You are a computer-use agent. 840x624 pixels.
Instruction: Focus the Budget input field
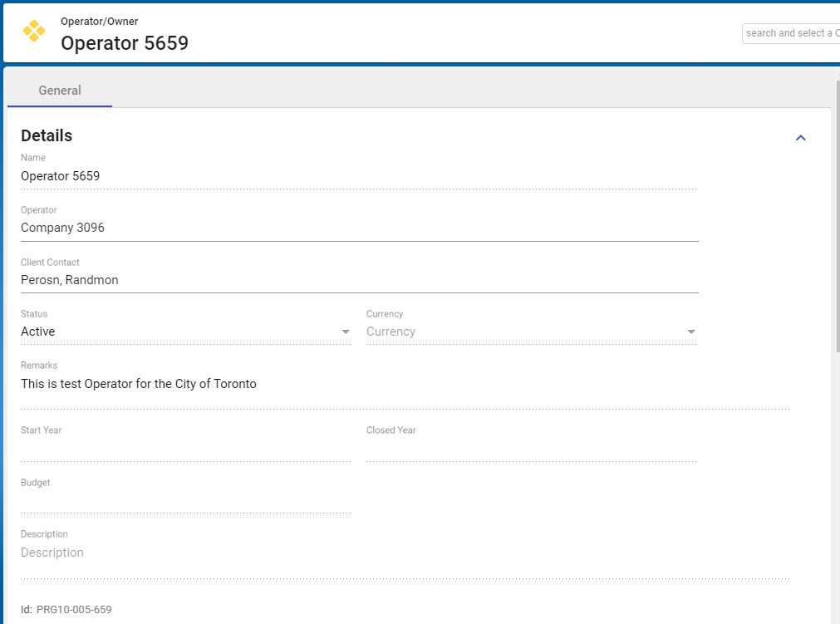(184, 502)
